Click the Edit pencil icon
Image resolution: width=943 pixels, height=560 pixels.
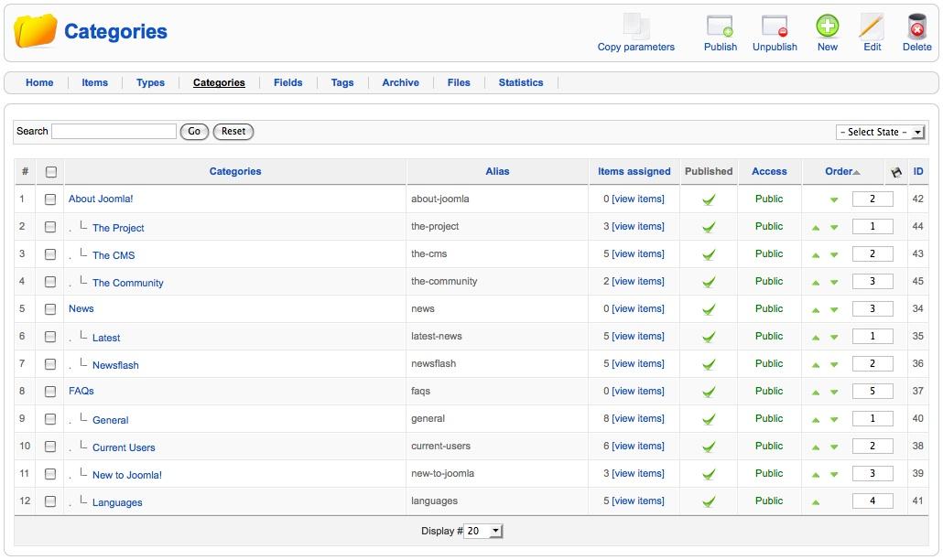click(872, 26)
